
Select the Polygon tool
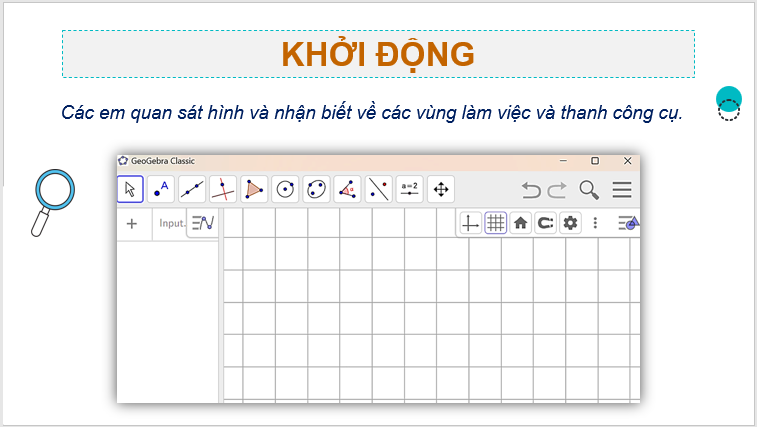254,189
